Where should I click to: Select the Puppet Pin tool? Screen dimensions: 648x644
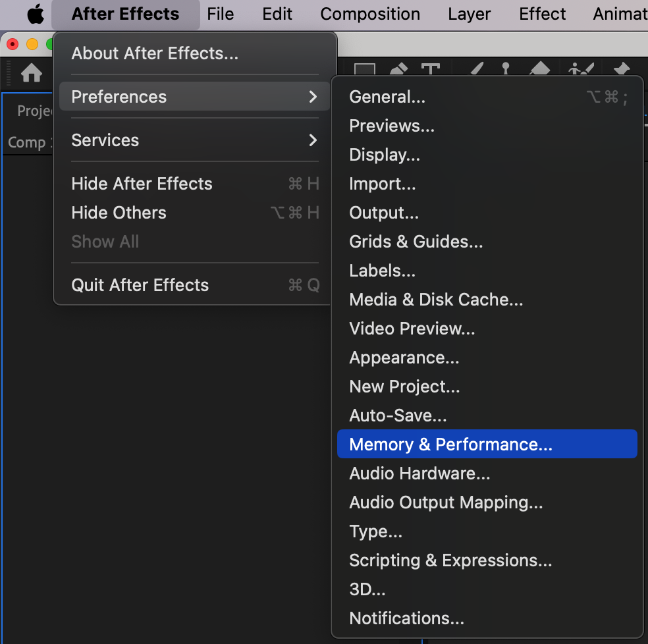pyautogui.click(x=620, y=70)
